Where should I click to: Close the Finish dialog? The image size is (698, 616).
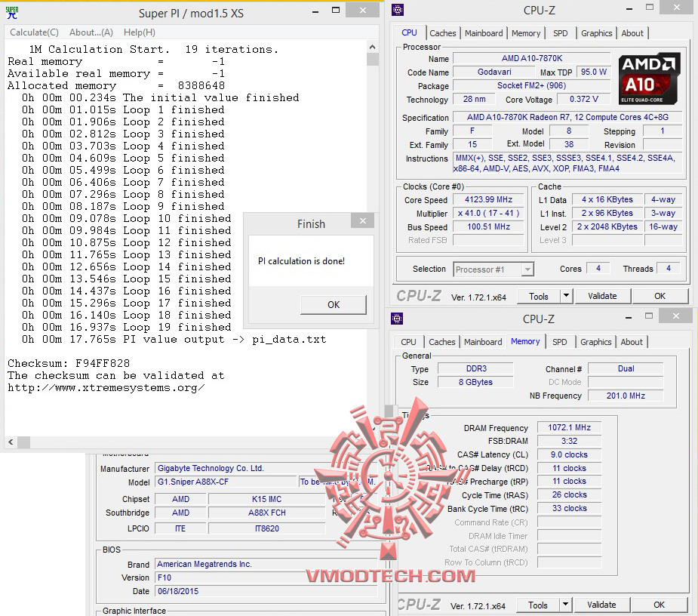tap(363, 221)
